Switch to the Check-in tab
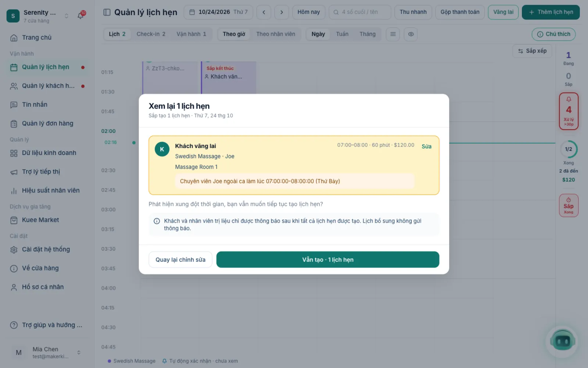The width and height of the screenshot is (588, 368). click(151, 34)
